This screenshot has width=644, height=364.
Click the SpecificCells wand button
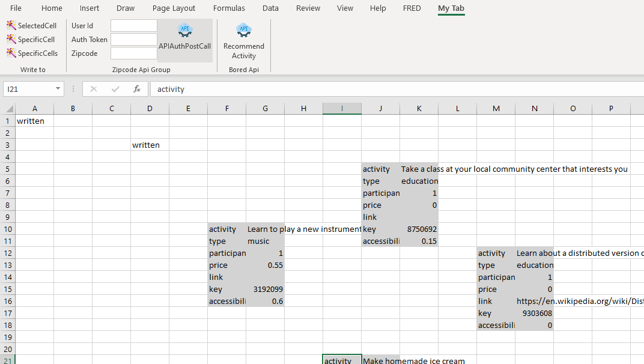[x=32, y=53]
